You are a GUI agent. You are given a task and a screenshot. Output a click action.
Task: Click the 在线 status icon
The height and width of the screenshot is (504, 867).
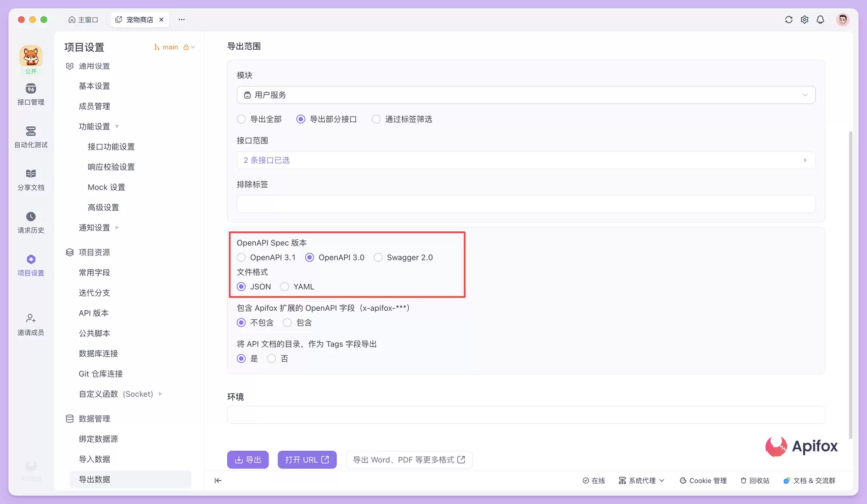(x=586, y=481)
